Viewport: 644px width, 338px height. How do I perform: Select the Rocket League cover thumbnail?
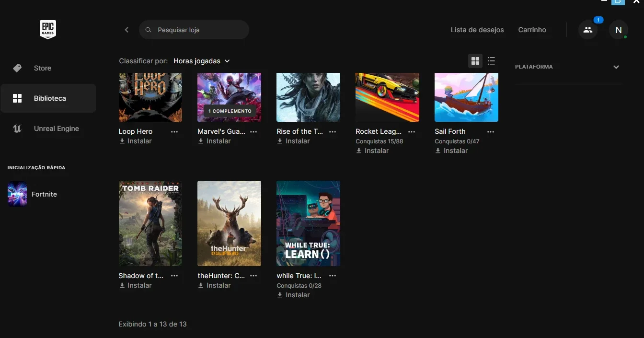(x=387, y=97)
